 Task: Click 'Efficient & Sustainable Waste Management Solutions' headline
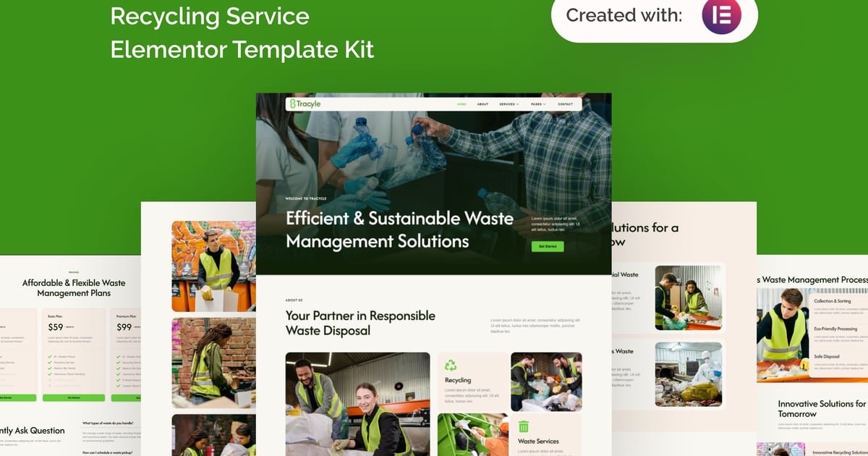[x=399, y=229]
